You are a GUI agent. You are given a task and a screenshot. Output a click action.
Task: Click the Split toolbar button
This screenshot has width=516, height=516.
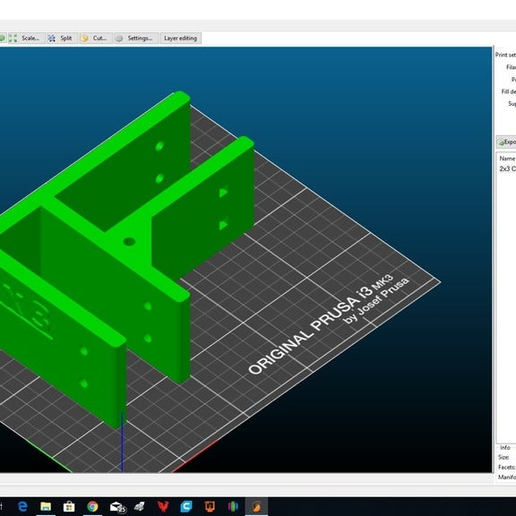(x=61, y=38)
